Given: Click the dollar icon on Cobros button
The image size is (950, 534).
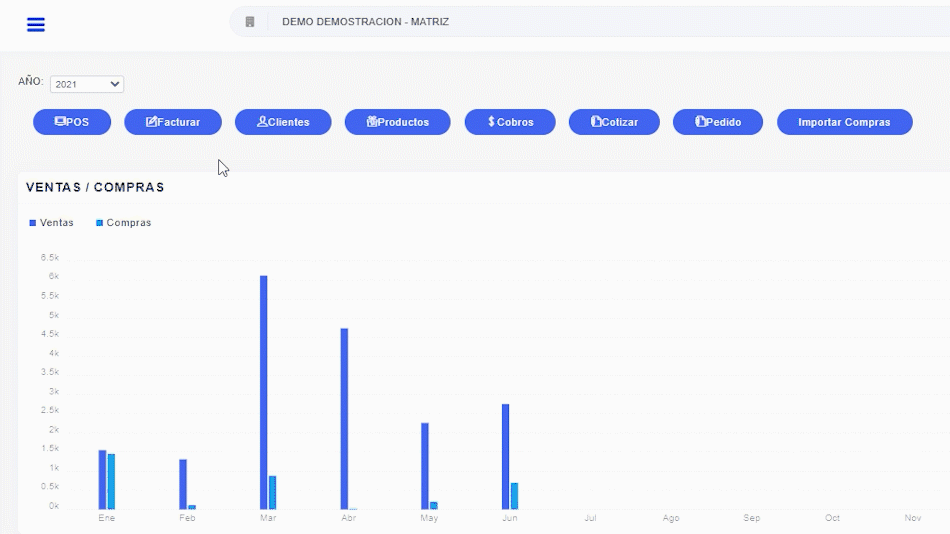Looking at the screenshot, I should click(491, 122).
